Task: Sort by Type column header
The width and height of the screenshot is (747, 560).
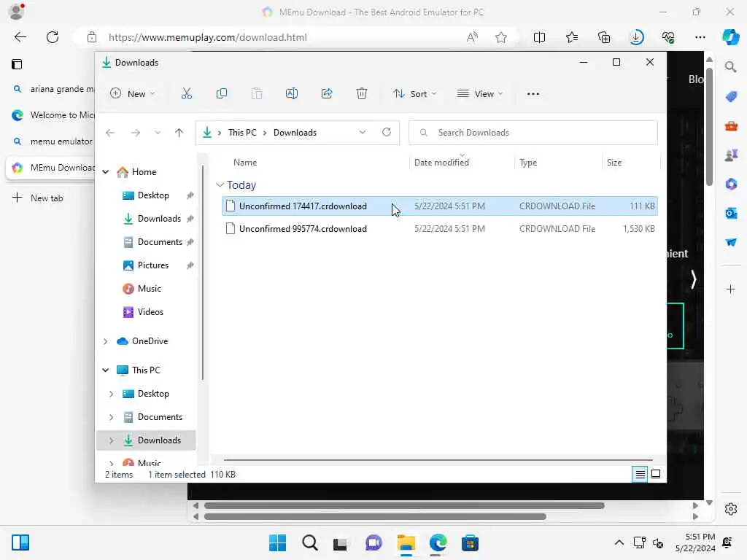Action: coord(528,163)
